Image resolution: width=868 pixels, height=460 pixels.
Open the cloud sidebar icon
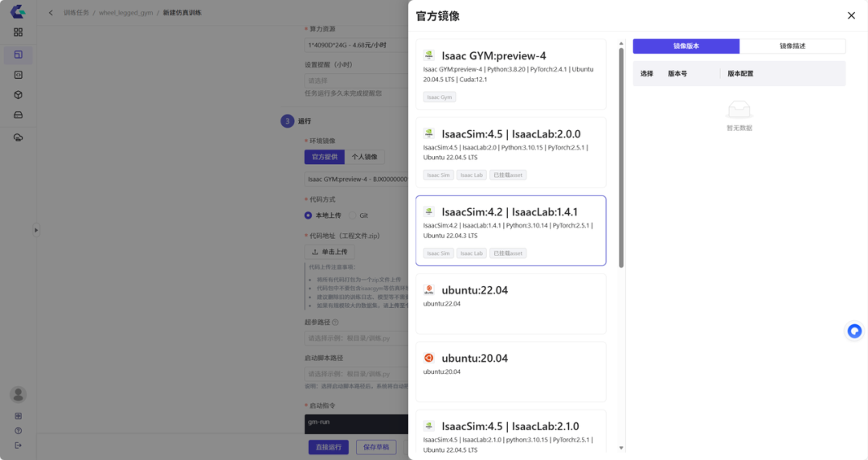18,138
